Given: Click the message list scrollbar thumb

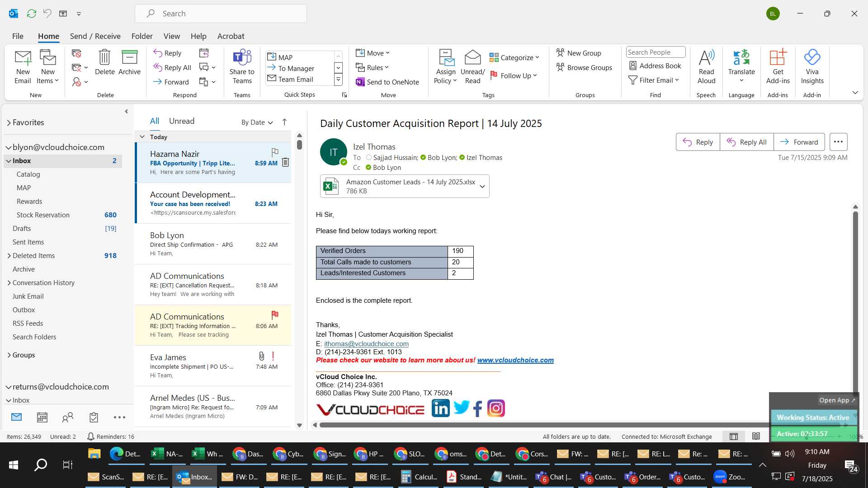Looking at the screenshot, I should click(299, 145).
